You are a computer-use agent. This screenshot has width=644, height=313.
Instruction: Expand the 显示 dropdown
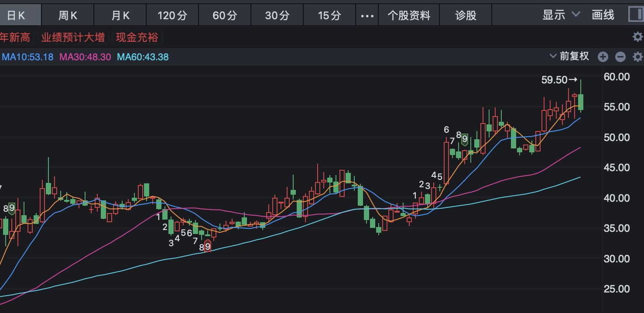pyautogui.click(x=561, y=15)
